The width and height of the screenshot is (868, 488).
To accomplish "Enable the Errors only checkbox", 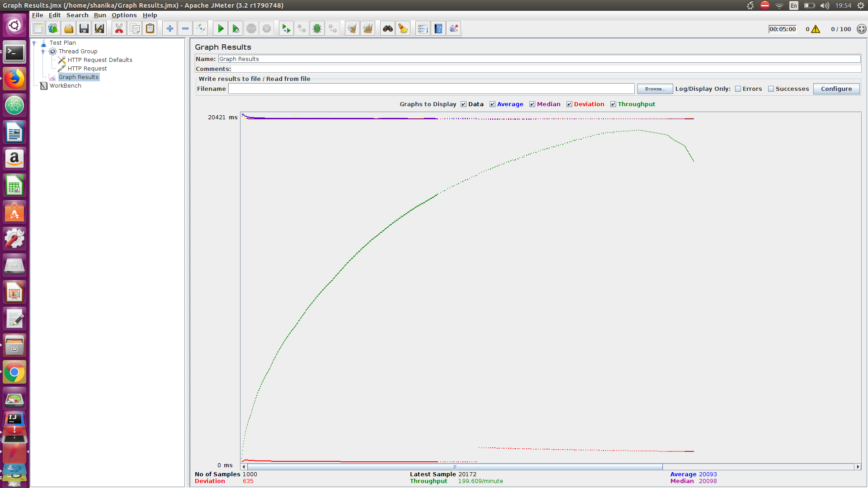I will pyautogui.click(x=738, y=89).
